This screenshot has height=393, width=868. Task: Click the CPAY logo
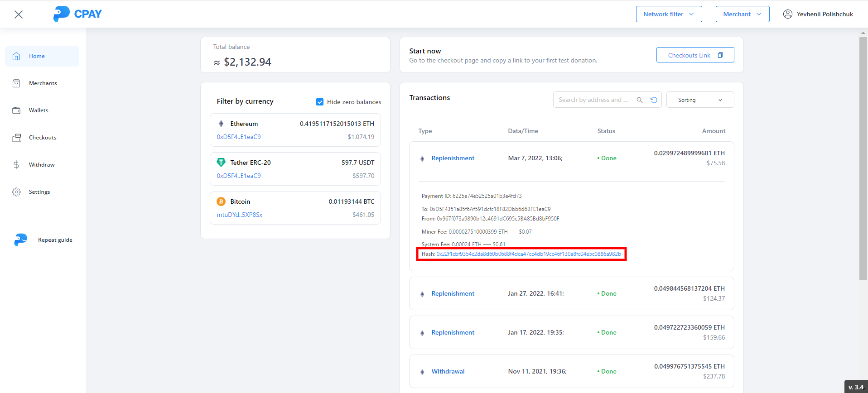click(x=77, y=14)
